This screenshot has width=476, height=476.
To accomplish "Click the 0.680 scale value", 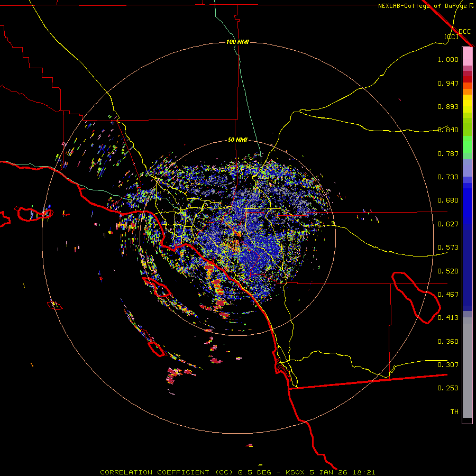I will (x=448, y=200).
